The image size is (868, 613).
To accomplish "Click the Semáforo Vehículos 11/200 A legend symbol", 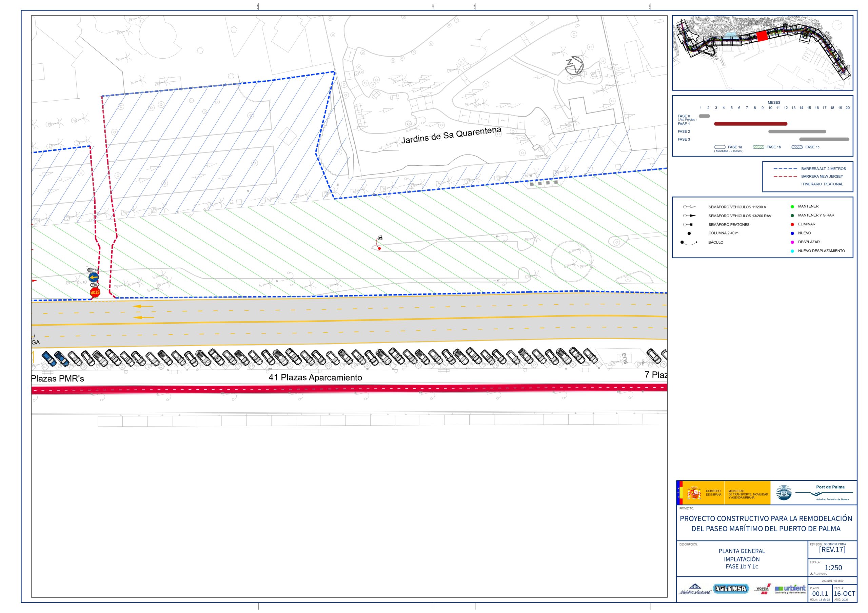I will [689, 207].
